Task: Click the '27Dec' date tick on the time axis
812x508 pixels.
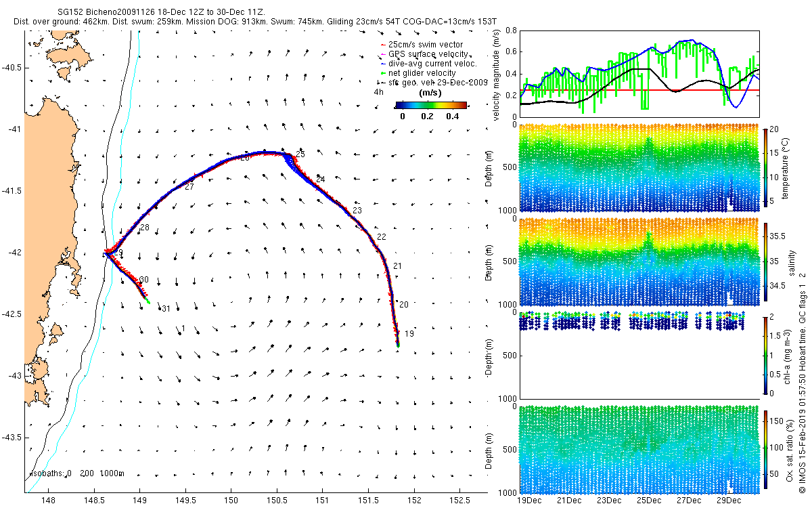Action: (688, 501)
